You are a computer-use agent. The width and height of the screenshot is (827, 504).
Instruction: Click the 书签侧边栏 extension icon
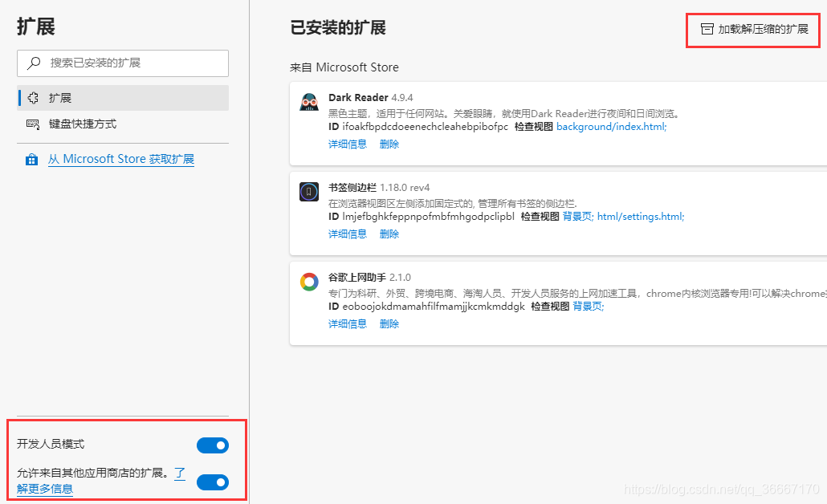click(309, 192)
